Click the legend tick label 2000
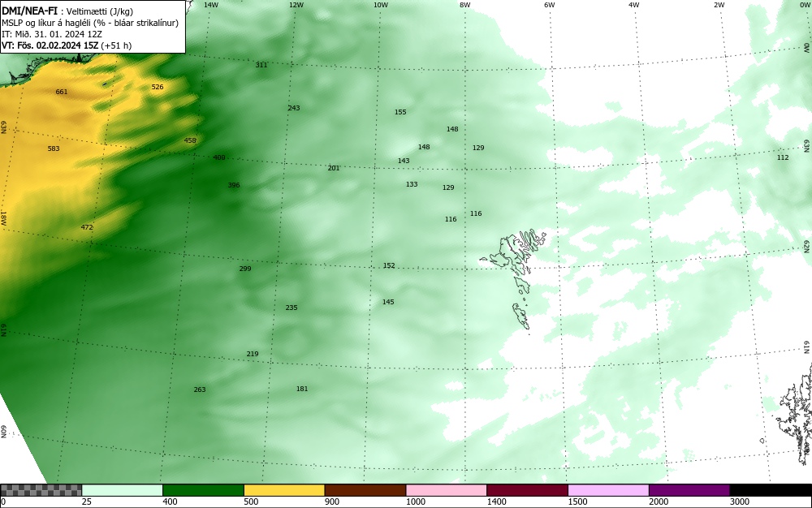Viewport: 812px width, 508px height. tap(659, 502)
